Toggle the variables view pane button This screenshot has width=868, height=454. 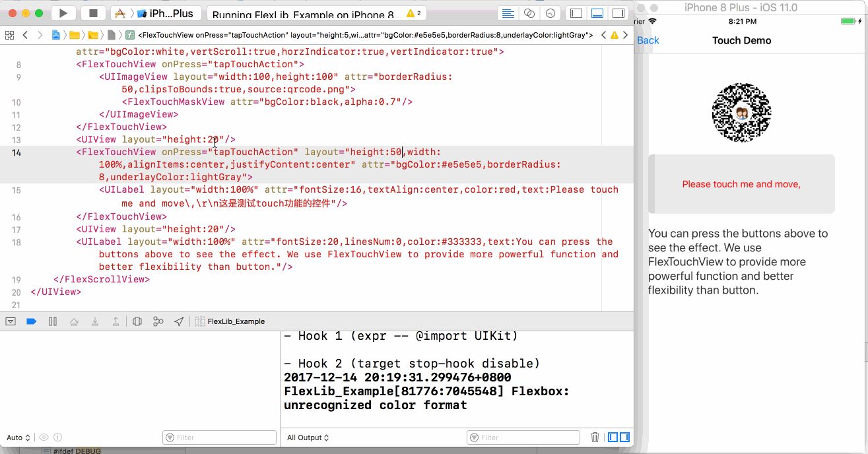[613, 438]
